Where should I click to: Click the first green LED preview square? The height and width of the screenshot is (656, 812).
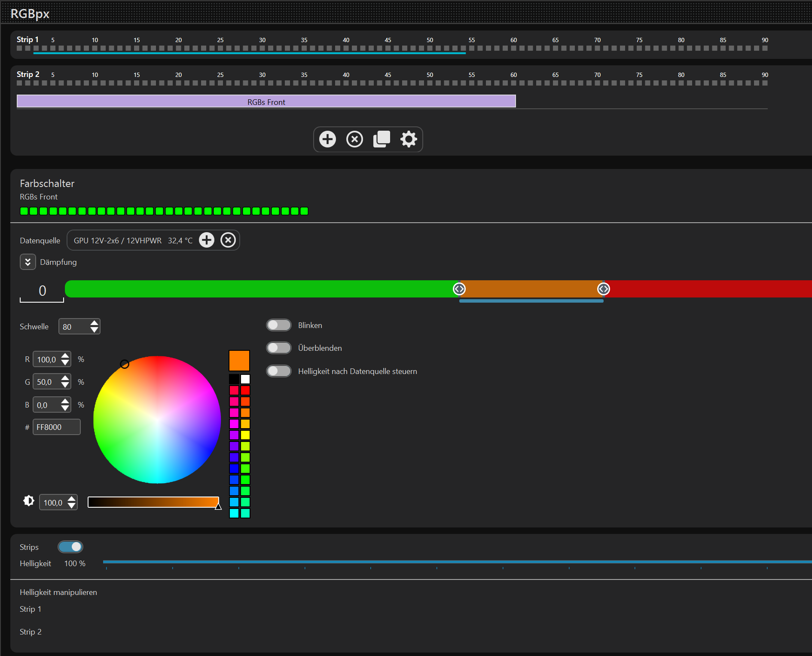(x=24, y=211)
